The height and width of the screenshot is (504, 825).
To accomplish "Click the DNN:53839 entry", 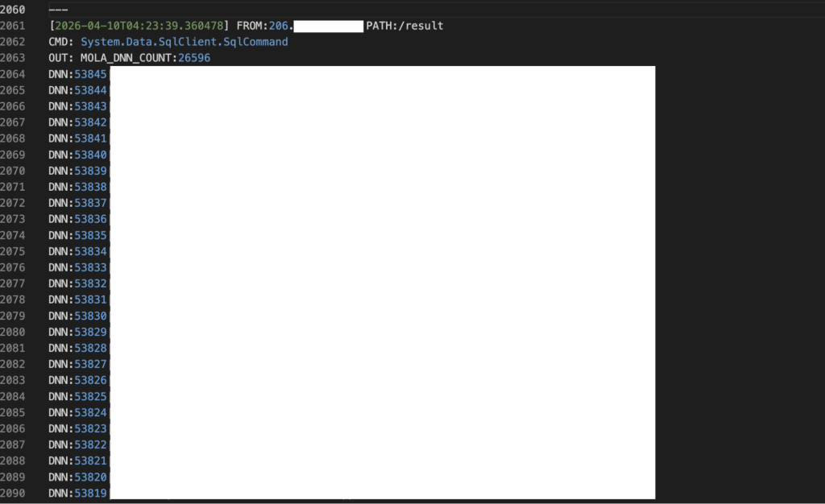I will click(x=77, y=171).
